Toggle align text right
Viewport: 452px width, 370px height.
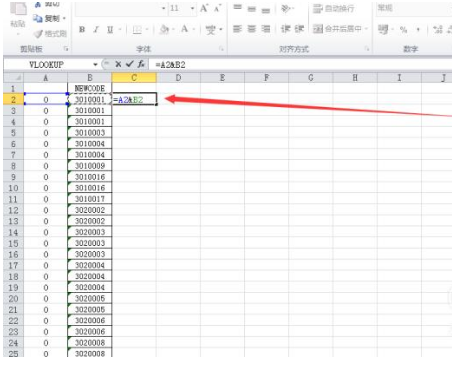click(x=266, y=29)
